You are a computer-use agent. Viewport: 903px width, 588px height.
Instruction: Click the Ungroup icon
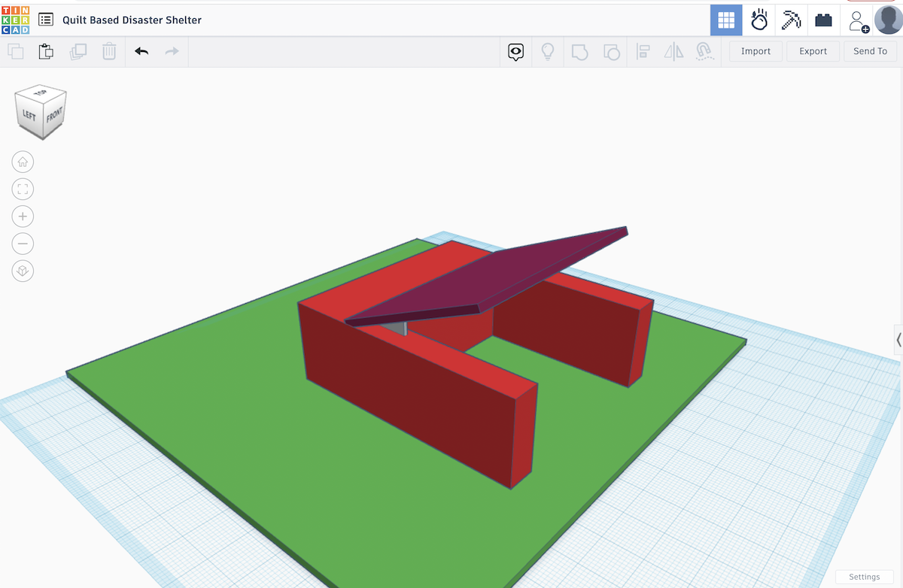[x=612, y=51]
